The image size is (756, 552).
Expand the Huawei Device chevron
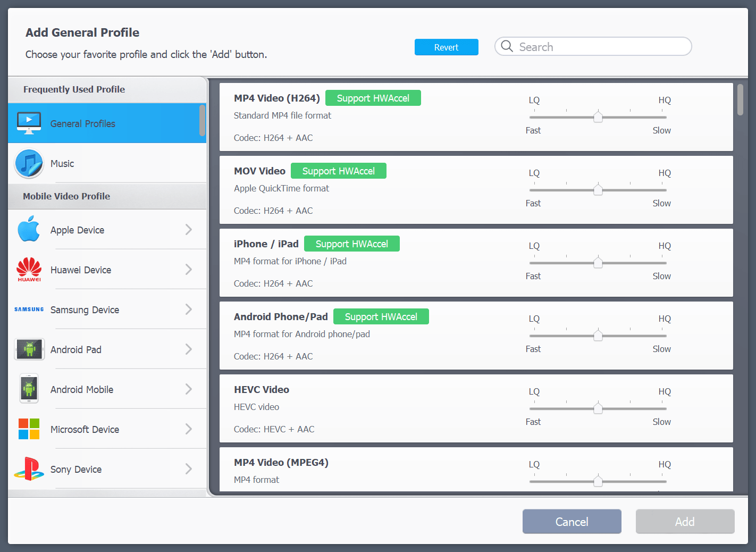coord(189,269)
